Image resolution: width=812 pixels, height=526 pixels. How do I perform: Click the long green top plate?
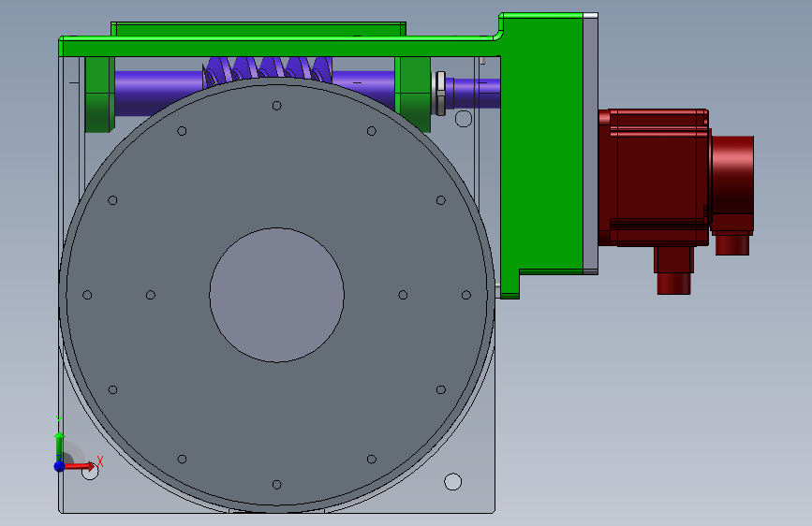coord(280,46)
